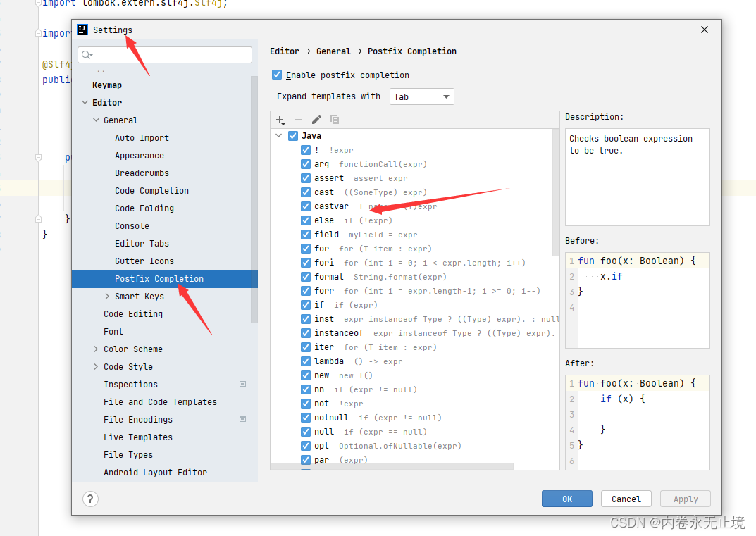The width and height of the screenshot is (756, 536).
Task: Click the template list horizontal scrollbar
Action: click(x=392, y=466)
